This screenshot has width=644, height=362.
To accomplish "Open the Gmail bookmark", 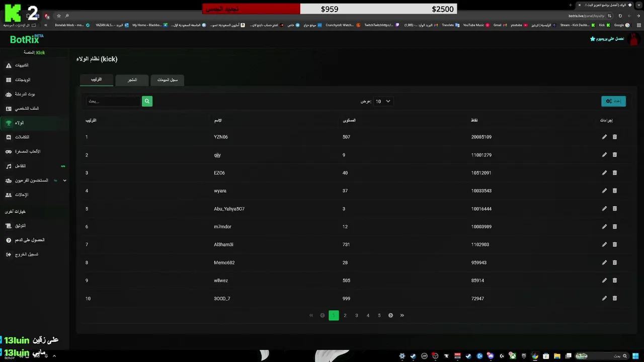I will tap(500, 25).
